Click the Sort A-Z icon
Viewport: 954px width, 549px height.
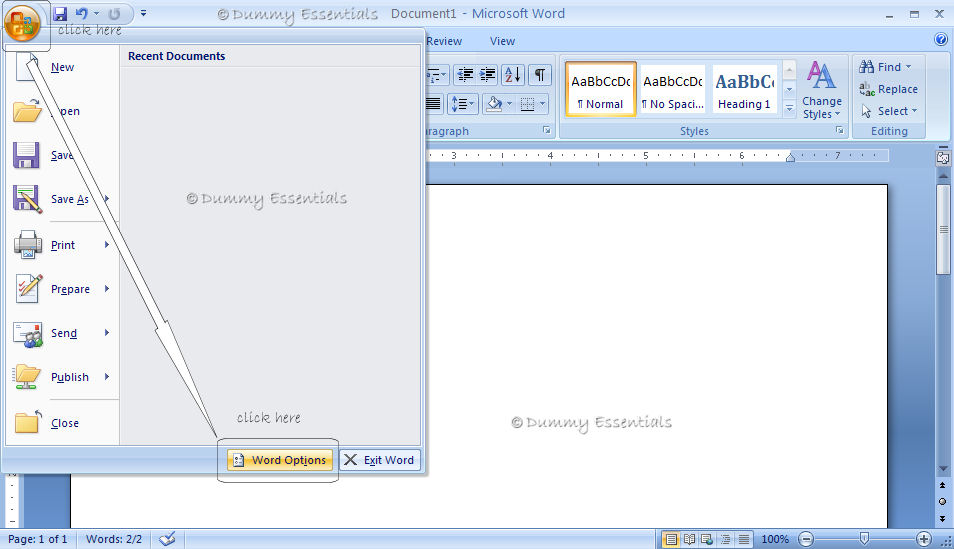[x=512, y=75]
